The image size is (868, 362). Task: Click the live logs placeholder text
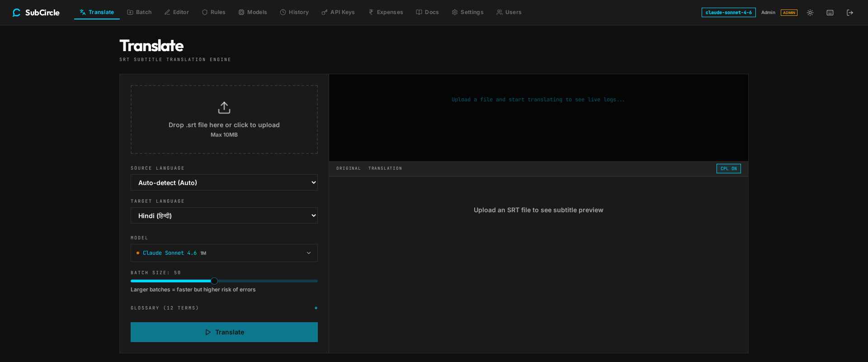[538, 100]
